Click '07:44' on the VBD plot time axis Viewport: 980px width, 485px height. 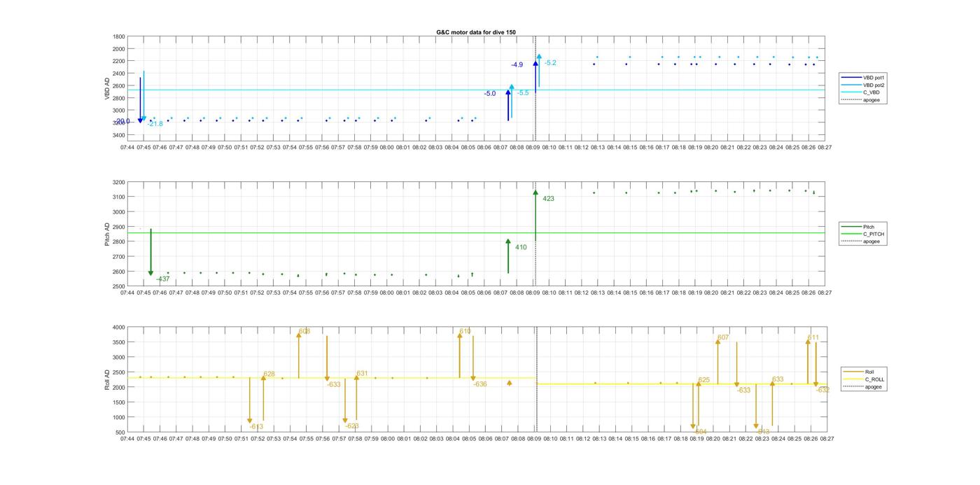127,148
